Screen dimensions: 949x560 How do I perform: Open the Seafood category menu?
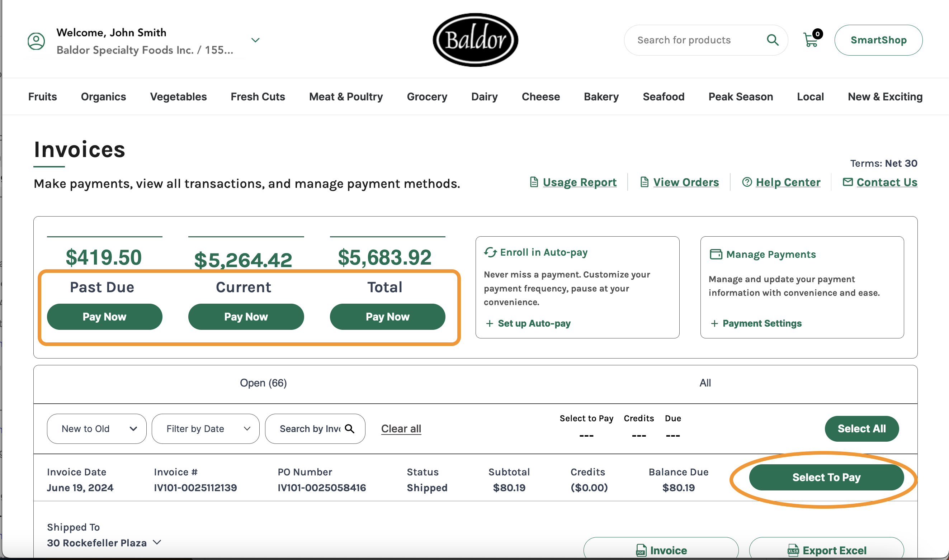664,96
